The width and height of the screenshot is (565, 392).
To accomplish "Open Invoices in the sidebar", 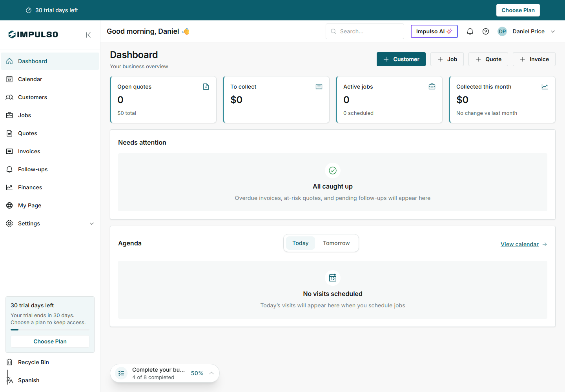I will [50, 151].
